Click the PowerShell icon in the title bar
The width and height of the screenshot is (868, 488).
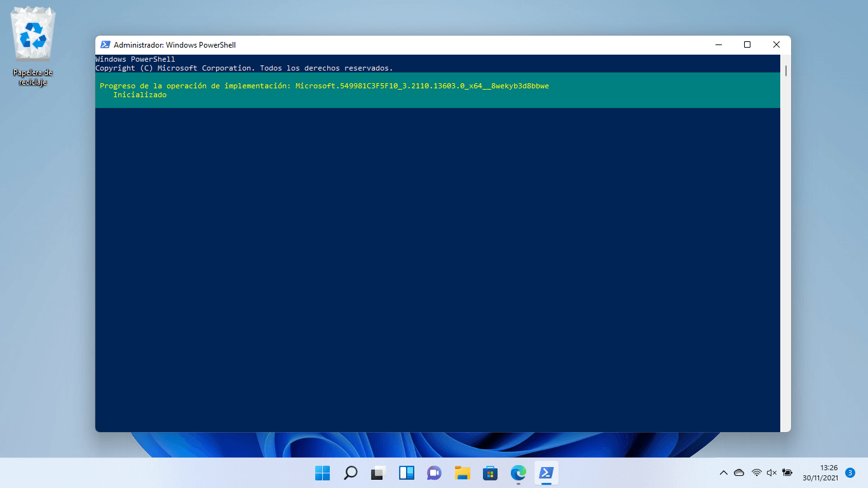point(105,45)
